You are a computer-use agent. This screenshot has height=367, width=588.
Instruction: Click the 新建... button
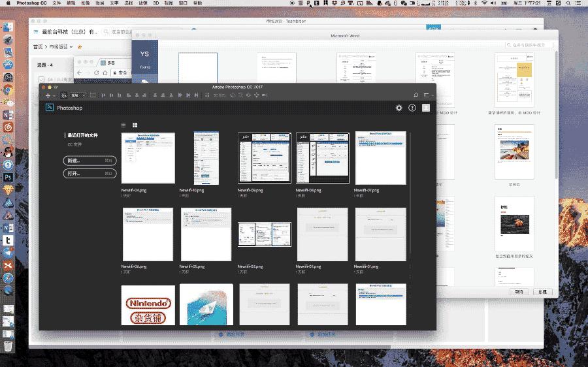point(90,161)
